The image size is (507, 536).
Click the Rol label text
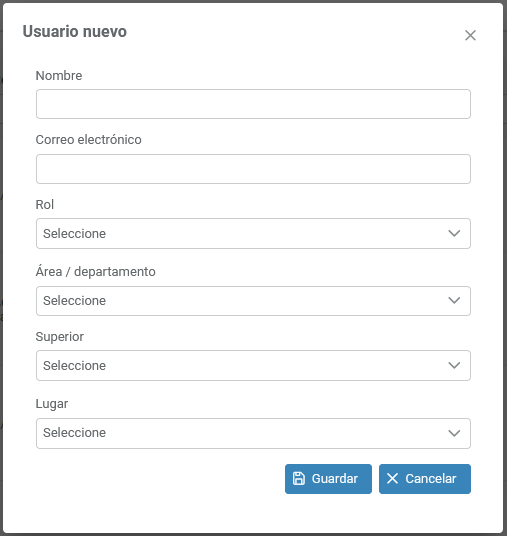point(45,204)
